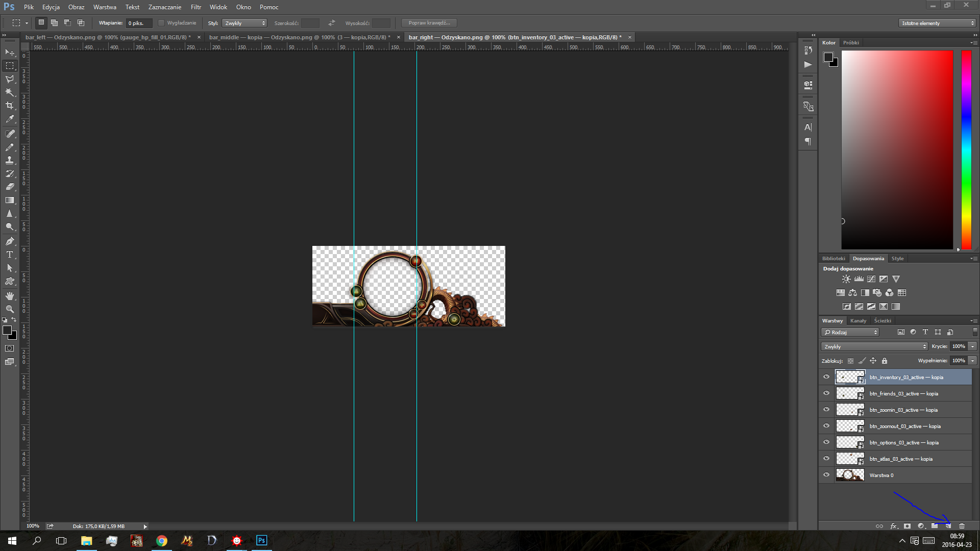Screen dimensions: 980x551
Task: Open the Layers panel flyout menu
Action: point(974,321)
